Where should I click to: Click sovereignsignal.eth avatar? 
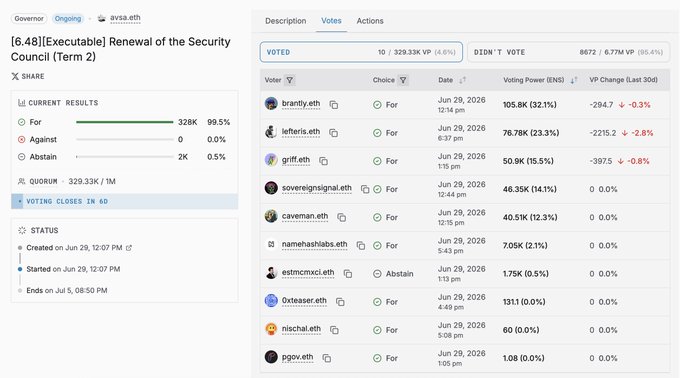tap(271, 188)
